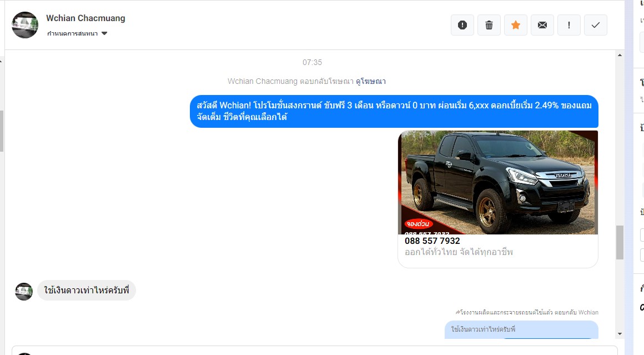This screenshot has width=644, height=355.
Task: Mark conversation unread with envelope icon
Action: click(542, 25)
